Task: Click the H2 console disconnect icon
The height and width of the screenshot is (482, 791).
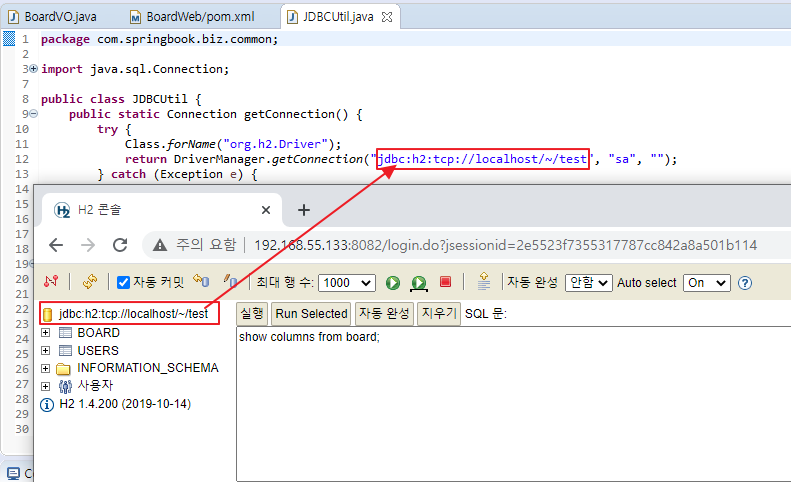Action: 51,281
